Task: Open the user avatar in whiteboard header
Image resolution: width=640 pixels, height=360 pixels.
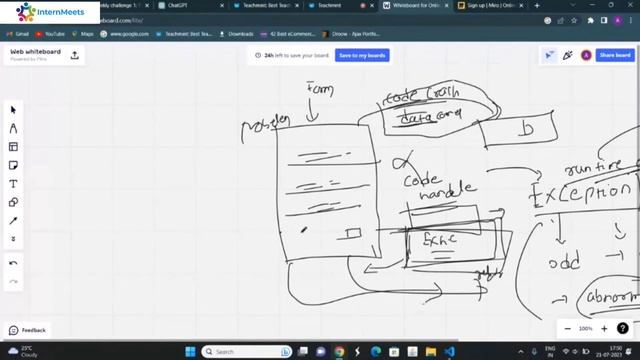Action: pos(586,55)
